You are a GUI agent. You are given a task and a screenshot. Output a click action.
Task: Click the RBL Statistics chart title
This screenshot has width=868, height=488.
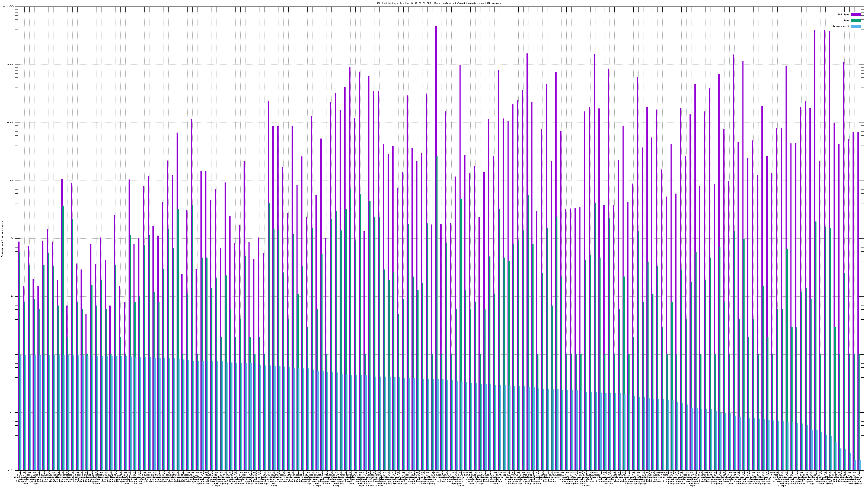click(x=439, y=3)
